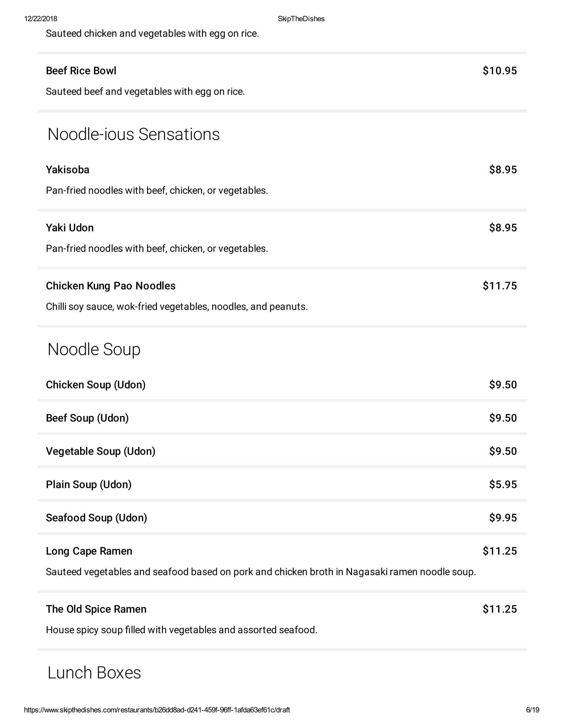The height and width of the screenshot is (728, 563).
Task: Click the Long Cape Ramen description text
Action: click(261, 572)
